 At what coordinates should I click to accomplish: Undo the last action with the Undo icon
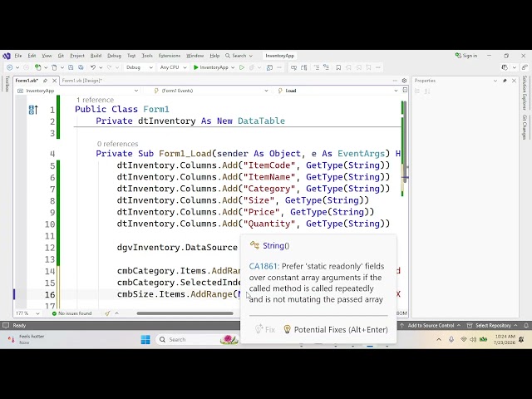pos(92,67)
